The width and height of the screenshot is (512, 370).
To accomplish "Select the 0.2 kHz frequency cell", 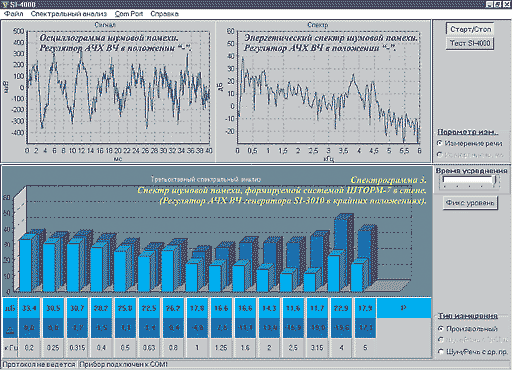I will coord(29,348).
